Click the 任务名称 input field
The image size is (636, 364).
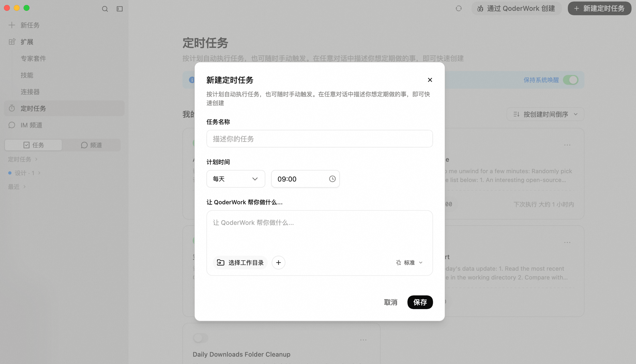320,139
